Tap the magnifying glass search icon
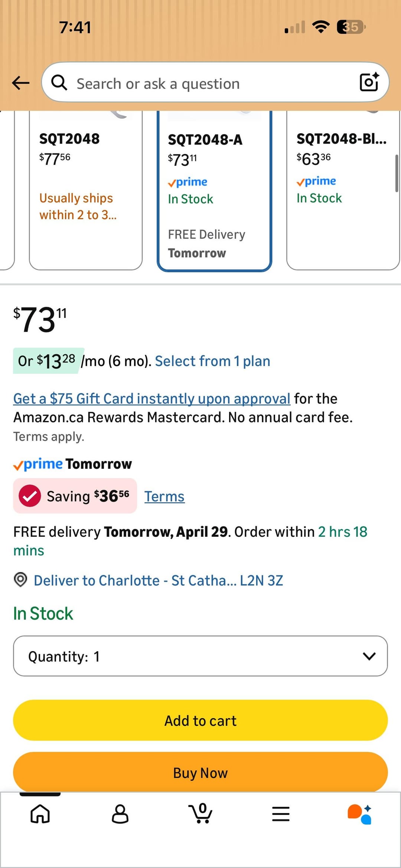 (59, 82)
